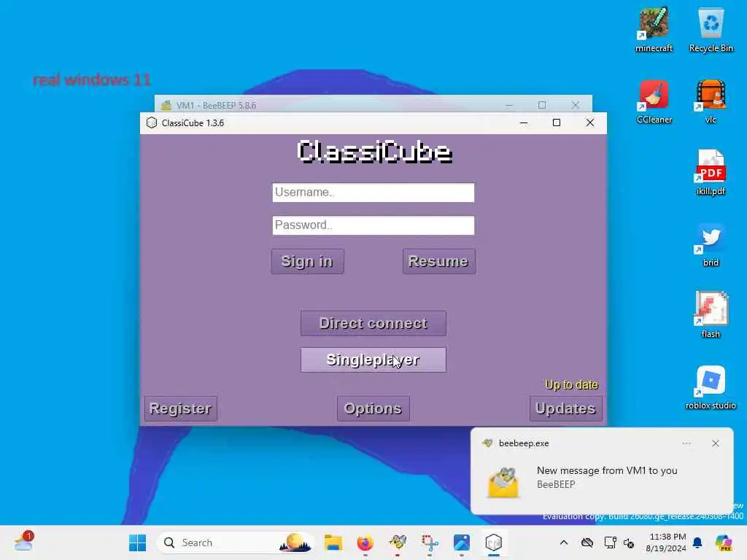Show hidden system tray icons
The image size is (747, 560).
pyautogui.click(x=564, y=542)
